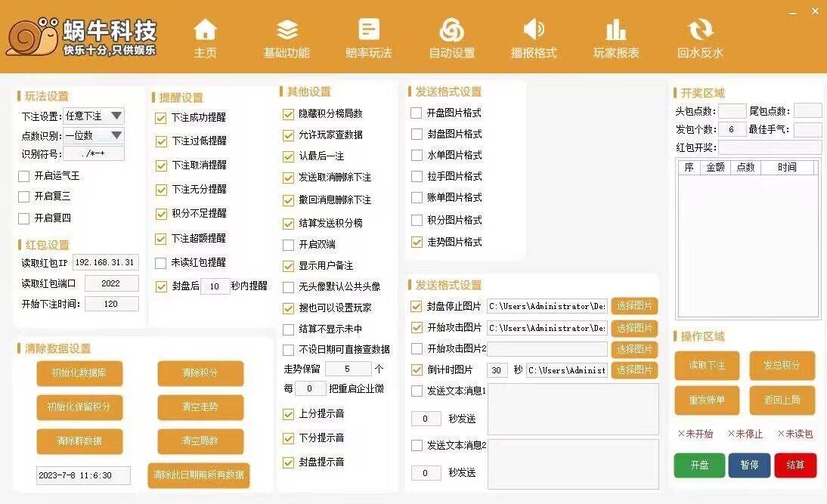Focus 开始下注时间 field 120
Viewport: 827px width, 504px height.
(x=111, y=305)
